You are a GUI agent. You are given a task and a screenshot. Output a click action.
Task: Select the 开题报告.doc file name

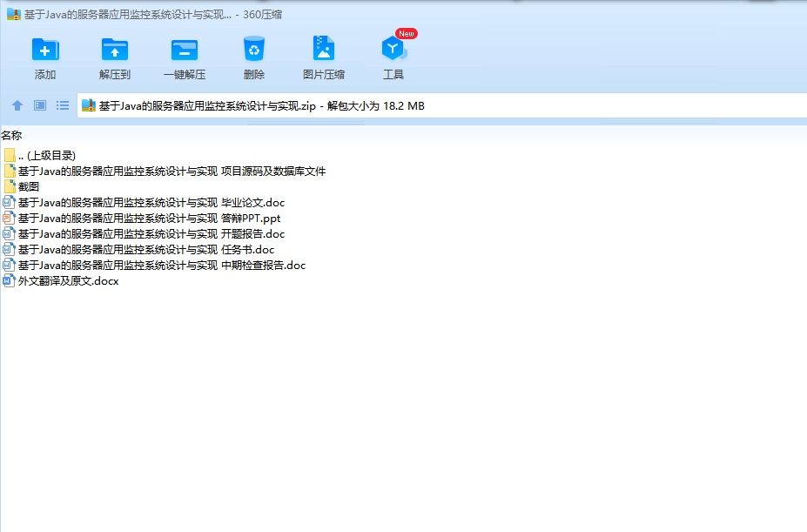[x=151, y=234]
